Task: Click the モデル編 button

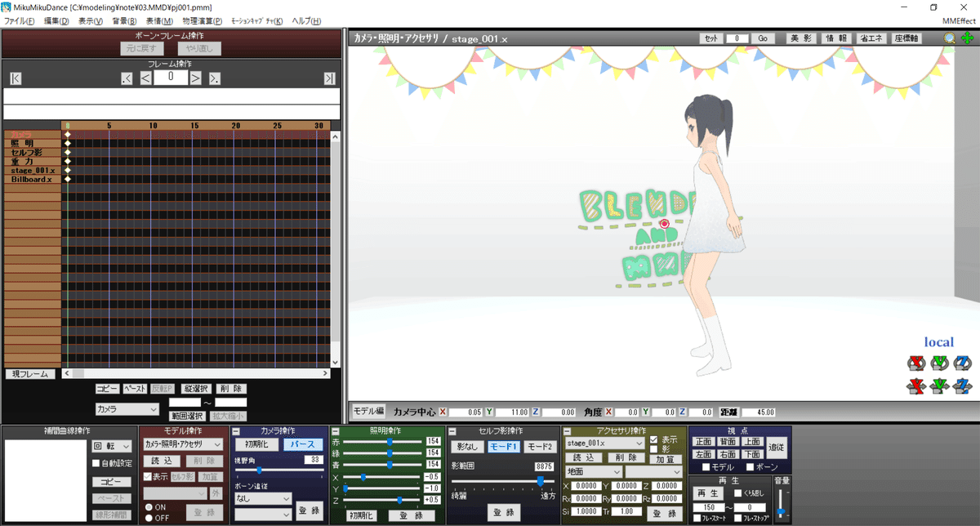Action: tap(367, 411)
